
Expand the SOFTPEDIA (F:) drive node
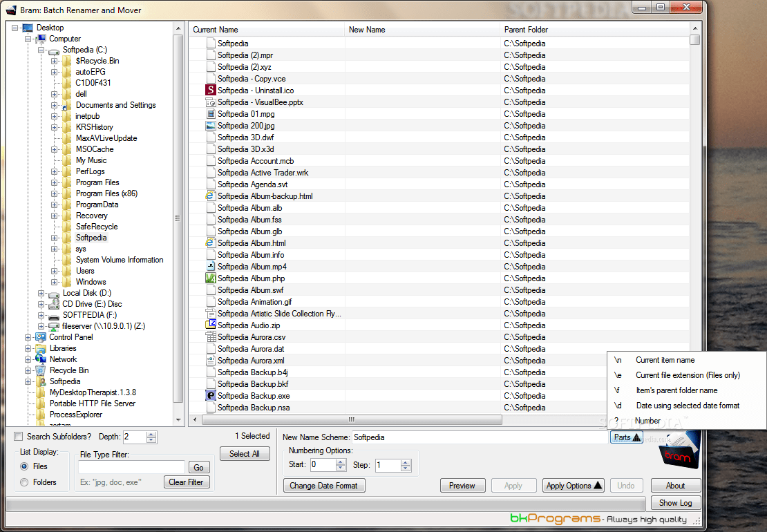[41, 315]
